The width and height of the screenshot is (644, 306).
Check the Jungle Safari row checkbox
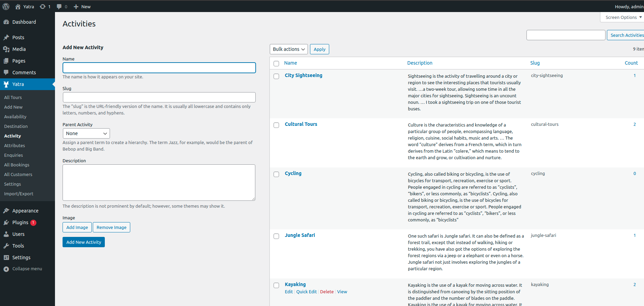276,236
